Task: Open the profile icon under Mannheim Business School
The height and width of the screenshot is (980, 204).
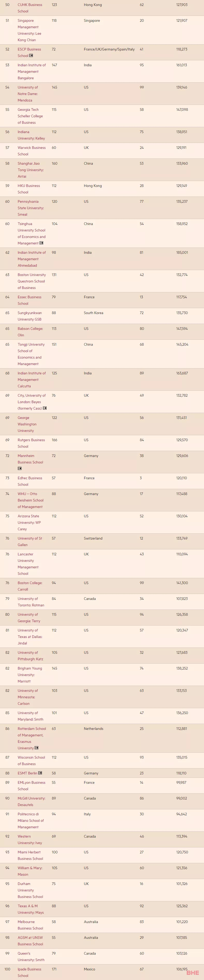Action: 20,469
